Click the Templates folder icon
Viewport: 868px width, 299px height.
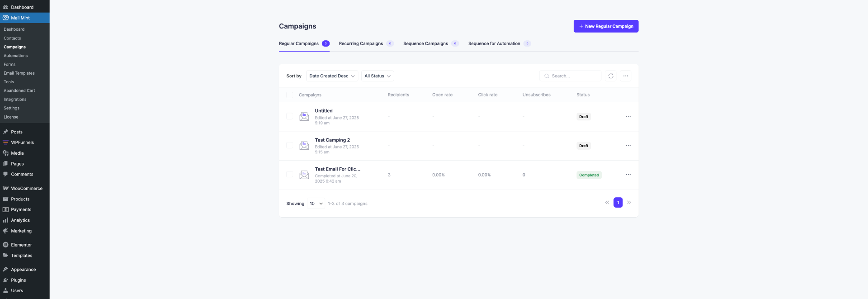click(5, 256)
